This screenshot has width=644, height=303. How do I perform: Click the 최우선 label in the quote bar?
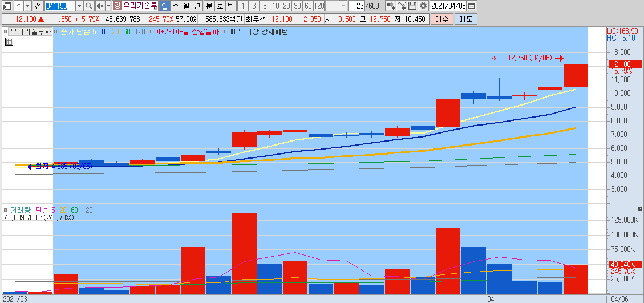[255, 19]
